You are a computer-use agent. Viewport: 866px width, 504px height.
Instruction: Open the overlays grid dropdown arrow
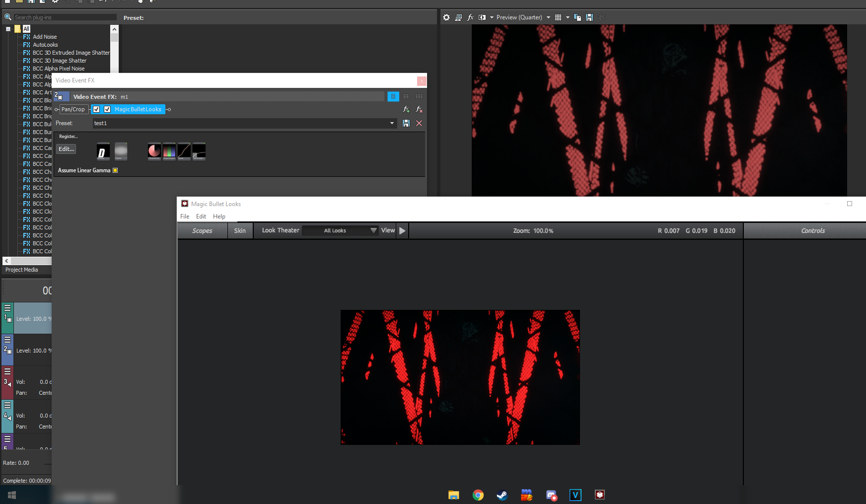coord(568,17)
